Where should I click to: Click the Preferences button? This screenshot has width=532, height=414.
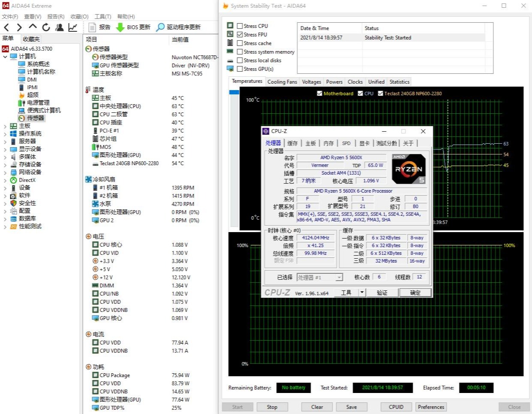tap(431, 407)
